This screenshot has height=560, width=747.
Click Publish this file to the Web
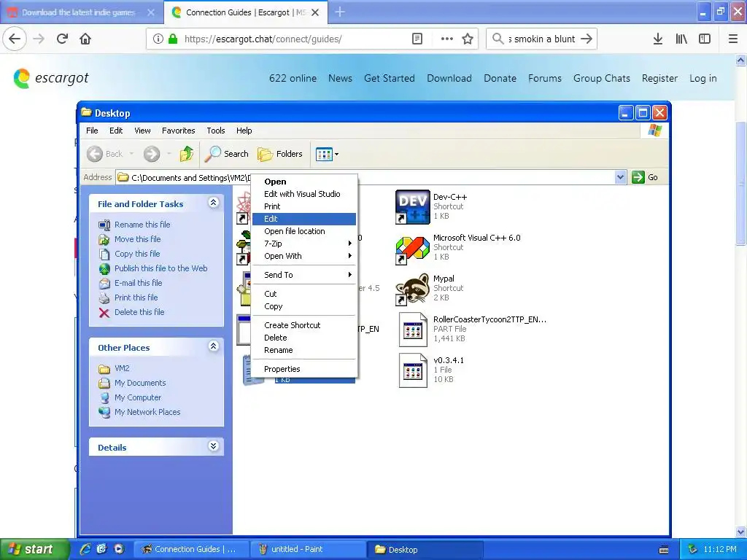[x=153, y=268]
